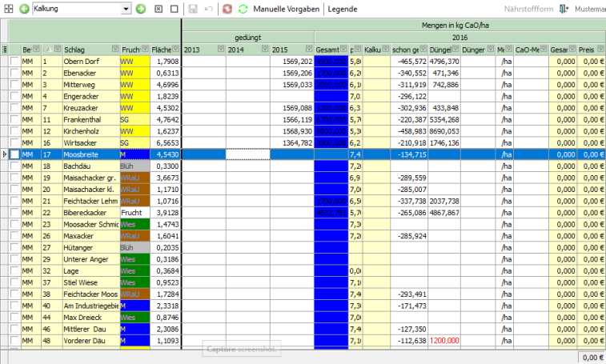Select the yellow WW crop cell for Obern Dorf
This screenshot has width=606, height=364.
tap(134, 61)
